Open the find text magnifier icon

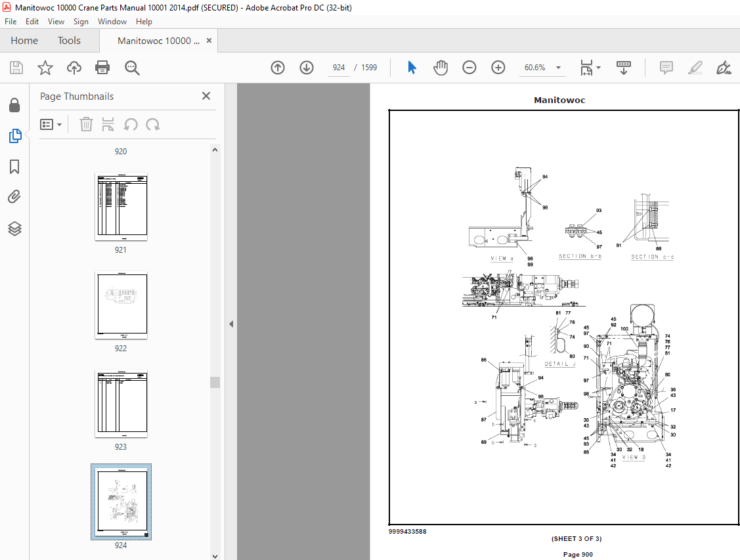(x=132, y=68)
